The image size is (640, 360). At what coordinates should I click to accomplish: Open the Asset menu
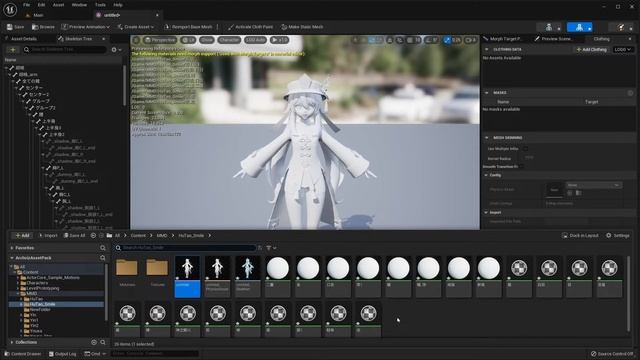pyautogui.click(x=58, y=5)
